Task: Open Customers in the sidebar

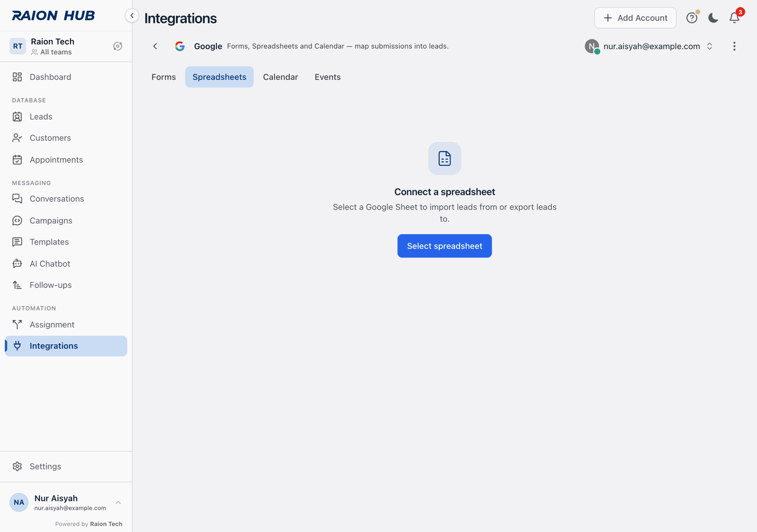Action: [x=66, y=138]
